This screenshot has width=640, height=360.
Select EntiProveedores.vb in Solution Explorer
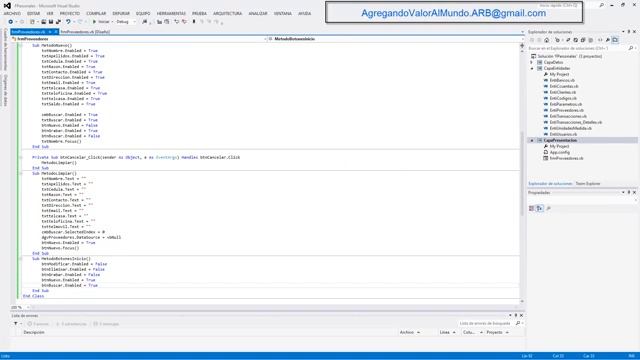[567, 110]
